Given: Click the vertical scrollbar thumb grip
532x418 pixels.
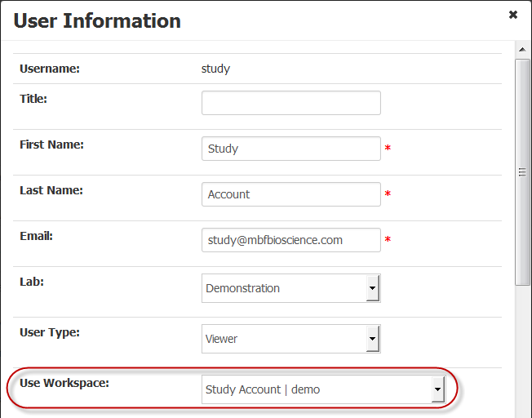Looking at the screenshot, I should point(523,171).
